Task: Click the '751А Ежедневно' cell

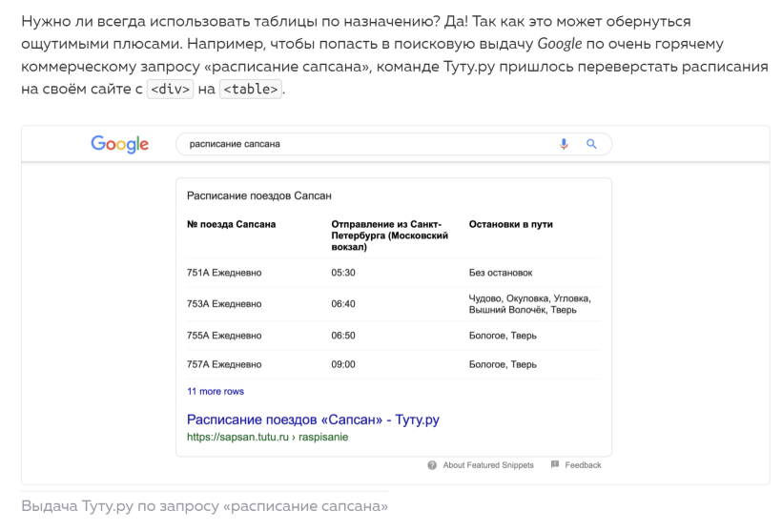Action: point(224,273)
